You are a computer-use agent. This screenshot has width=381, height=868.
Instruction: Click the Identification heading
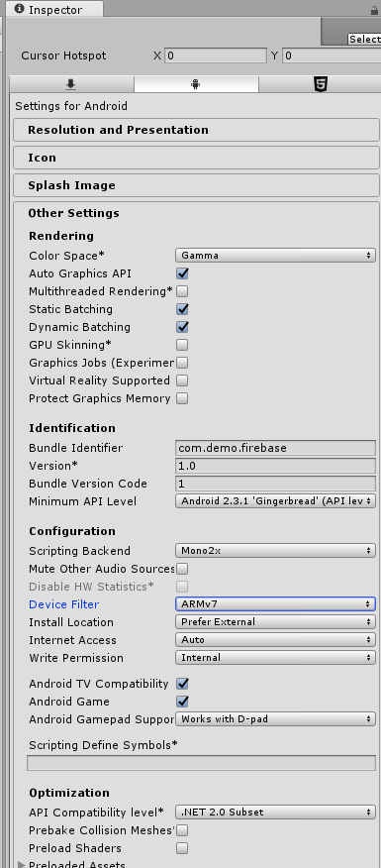pos(72,428)
